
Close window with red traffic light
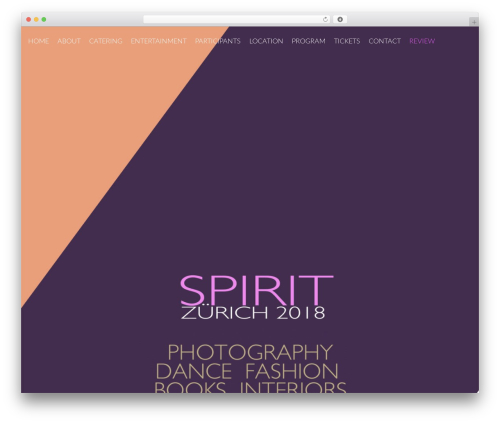[x=29, y=20]
